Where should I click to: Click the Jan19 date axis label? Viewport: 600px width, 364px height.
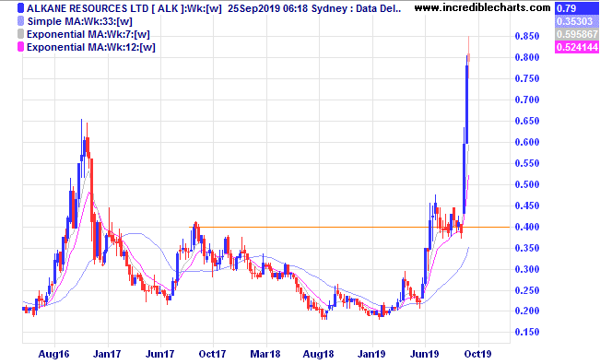pos(371,355)
